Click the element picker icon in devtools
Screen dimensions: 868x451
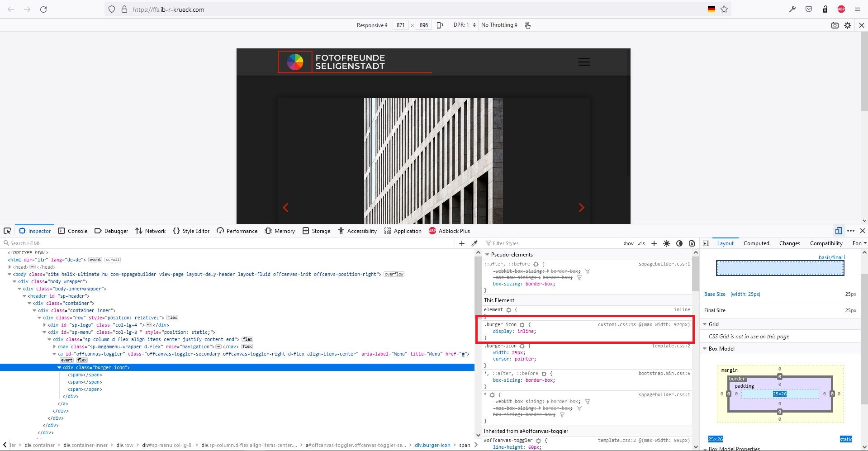[x=7, y=231]
